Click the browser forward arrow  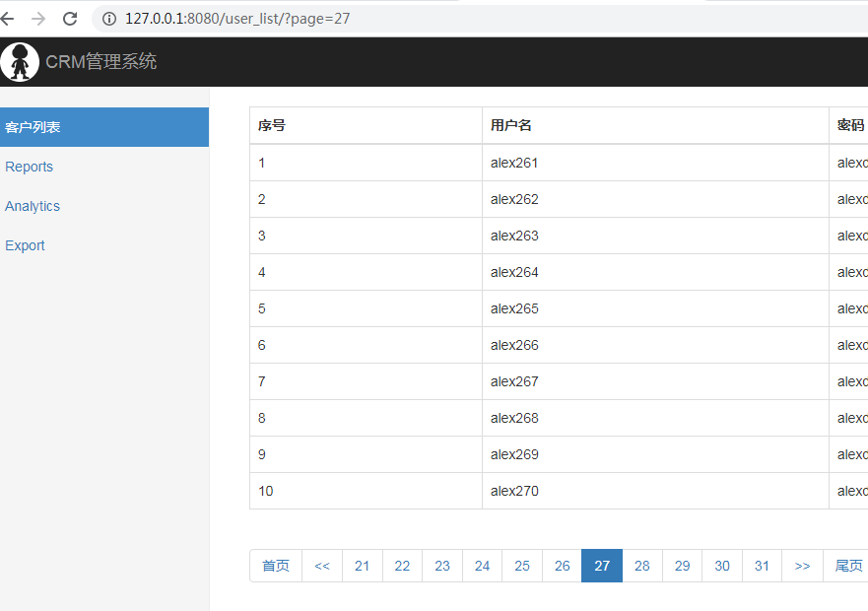(38, 19)
